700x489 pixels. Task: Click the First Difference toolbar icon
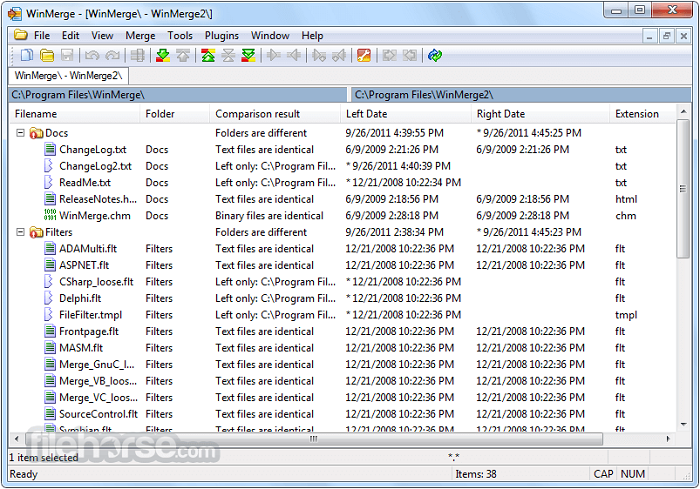pos(208,55)
